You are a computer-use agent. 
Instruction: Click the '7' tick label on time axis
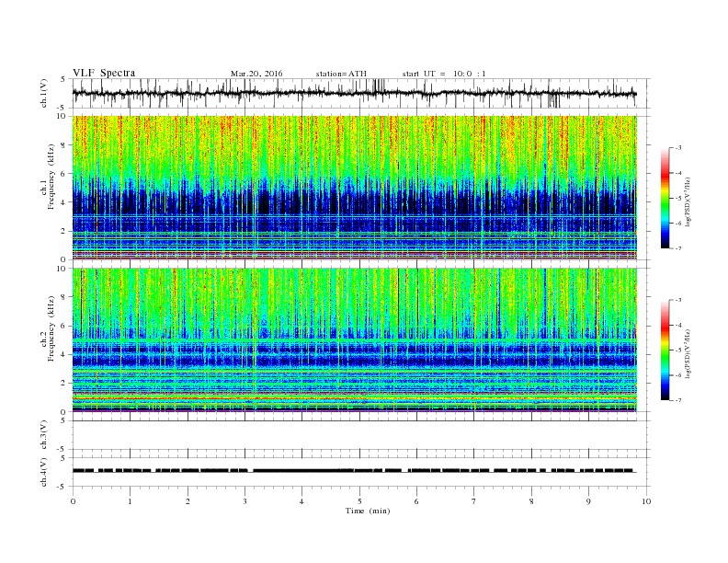click(x=474, y=501)
